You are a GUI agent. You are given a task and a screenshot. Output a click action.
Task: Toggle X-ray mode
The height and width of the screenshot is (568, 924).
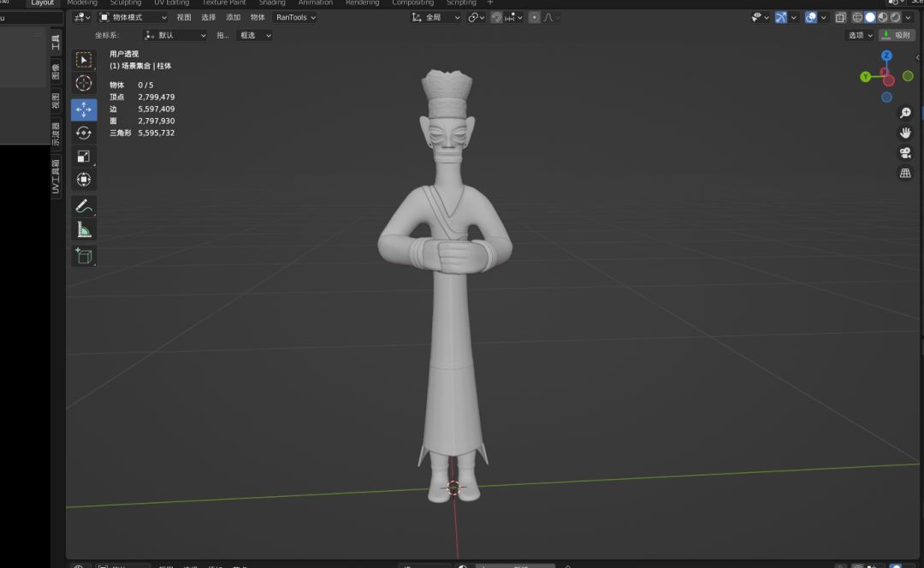[840, 18]
